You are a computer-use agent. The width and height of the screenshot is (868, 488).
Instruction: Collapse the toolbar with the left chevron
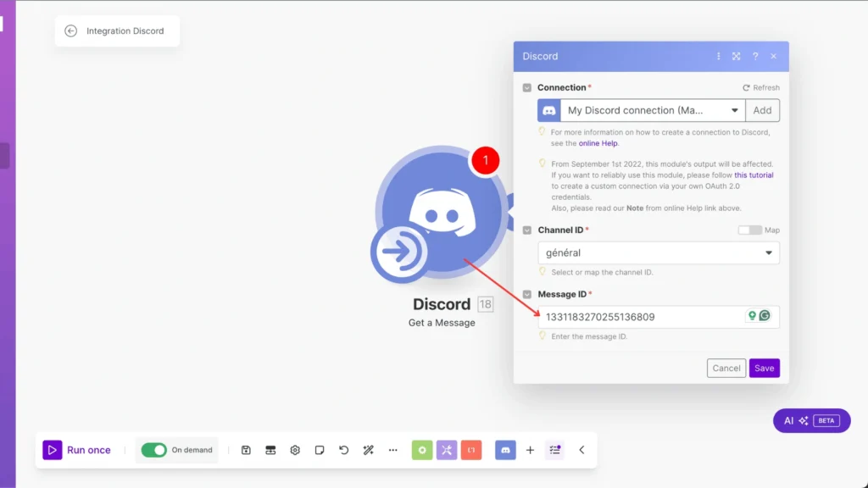581,450
